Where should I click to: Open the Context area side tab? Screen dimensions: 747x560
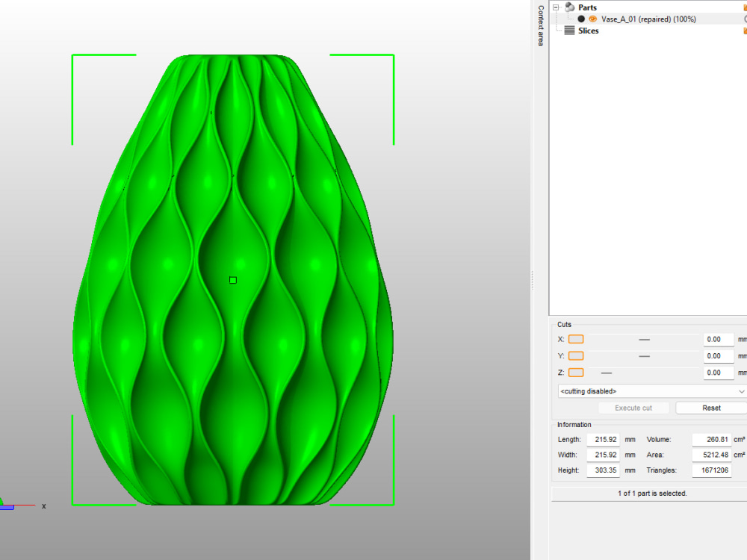(x=541, y=25)
